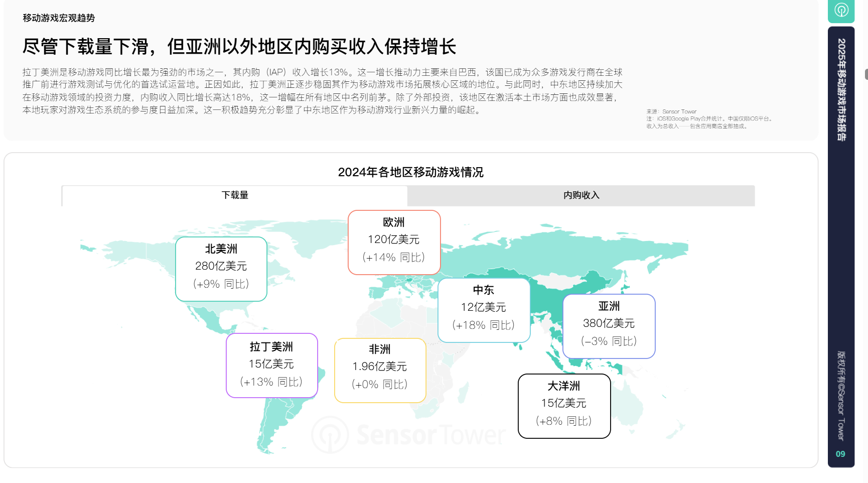
Task: Select the 拉丁美洲 15亿美元 callout box
Action: [271, 366]
